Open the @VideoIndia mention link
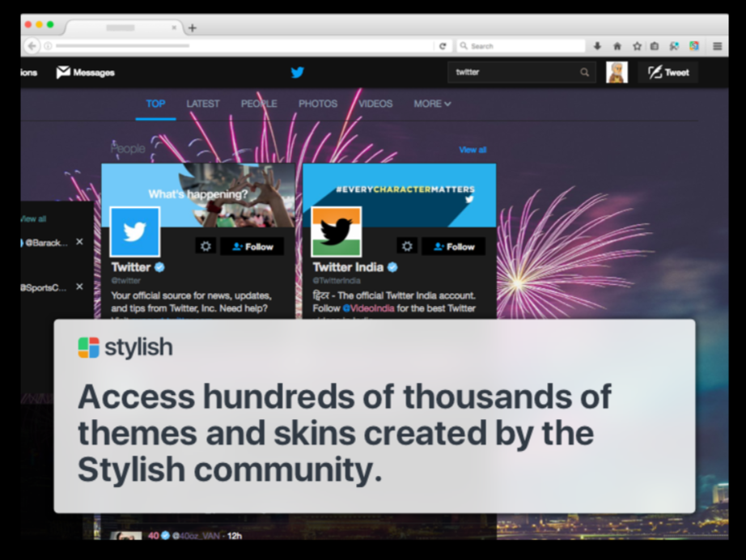Screen dimensions: 746x560 point(369,308)
